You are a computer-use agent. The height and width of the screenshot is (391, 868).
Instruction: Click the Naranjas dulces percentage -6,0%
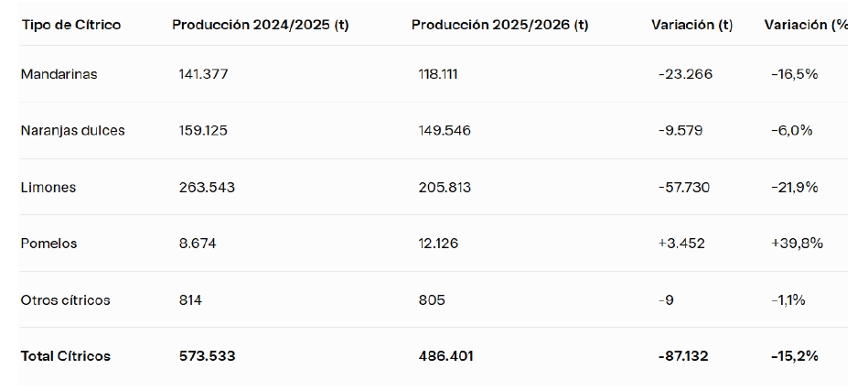click(x=791, y=131)
